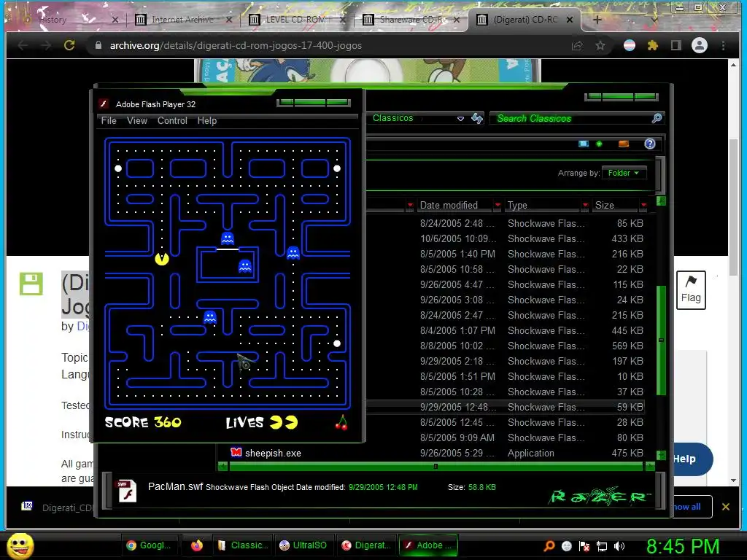Open the File menu in Flash Player

[109, 120]
